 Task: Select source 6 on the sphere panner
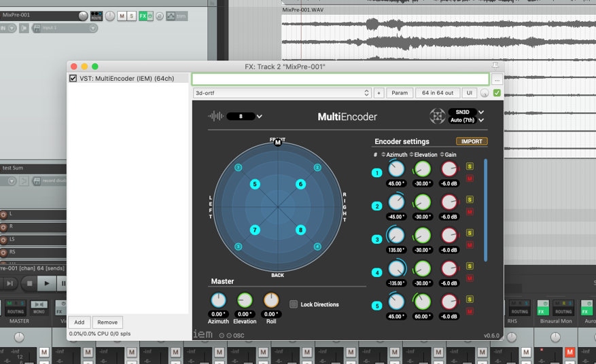point(300,184)
